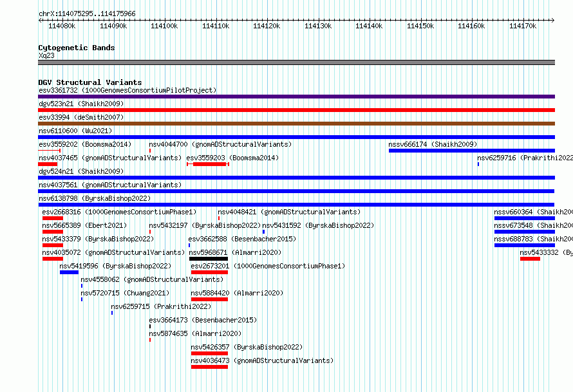573x392 pixels.
Task: Click the DGV Structural Variants track heading
Action: coord(90,82)
